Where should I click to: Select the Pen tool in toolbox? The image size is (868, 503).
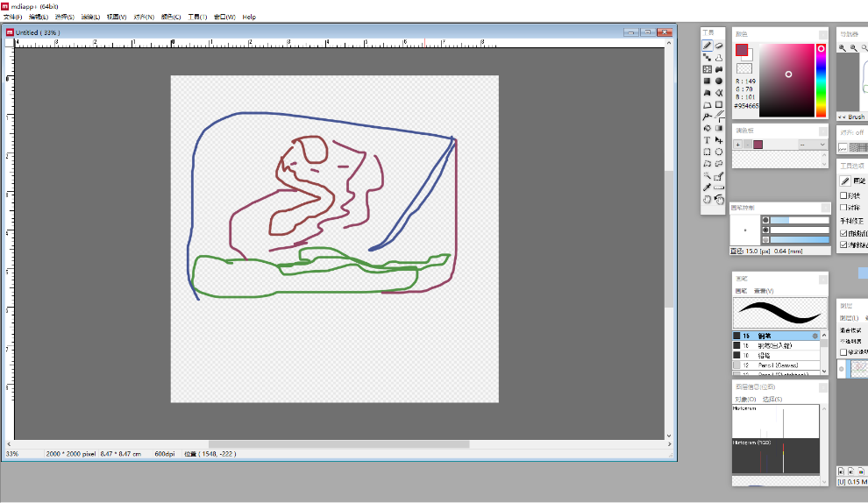[707, 45]
